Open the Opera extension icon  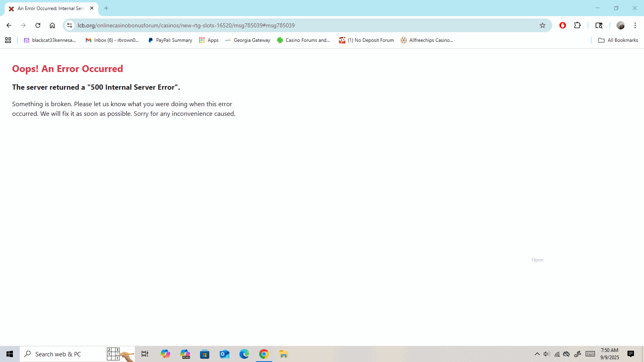563,25
